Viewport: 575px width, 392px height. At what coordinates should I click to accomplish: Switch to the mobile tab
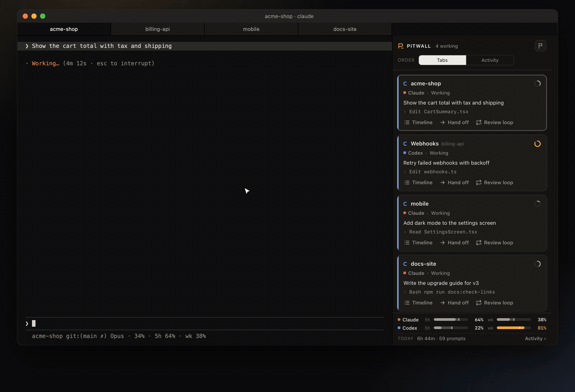(251, 29)
